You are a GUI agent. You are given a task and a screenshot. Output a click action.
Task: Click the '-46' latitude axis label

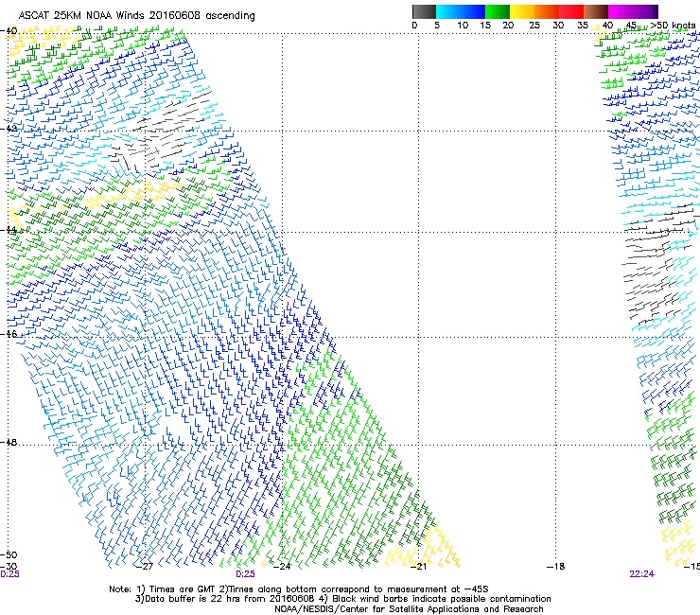9,334
